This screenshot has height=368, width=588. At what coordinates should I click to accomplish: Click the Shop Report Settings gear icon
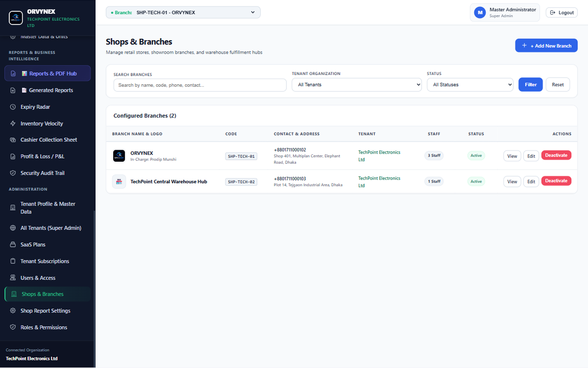[13, 311]
